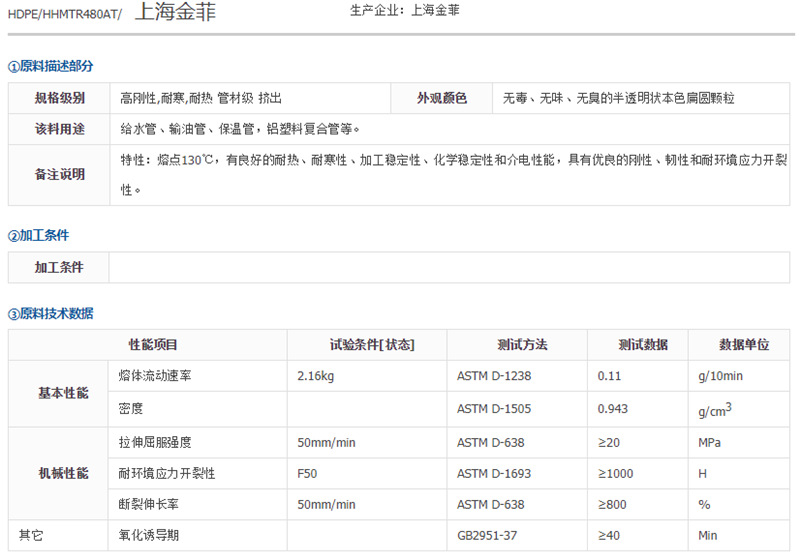Click ASTM D-638 in the 拉伸屈服强度 row

coord(491,443)
